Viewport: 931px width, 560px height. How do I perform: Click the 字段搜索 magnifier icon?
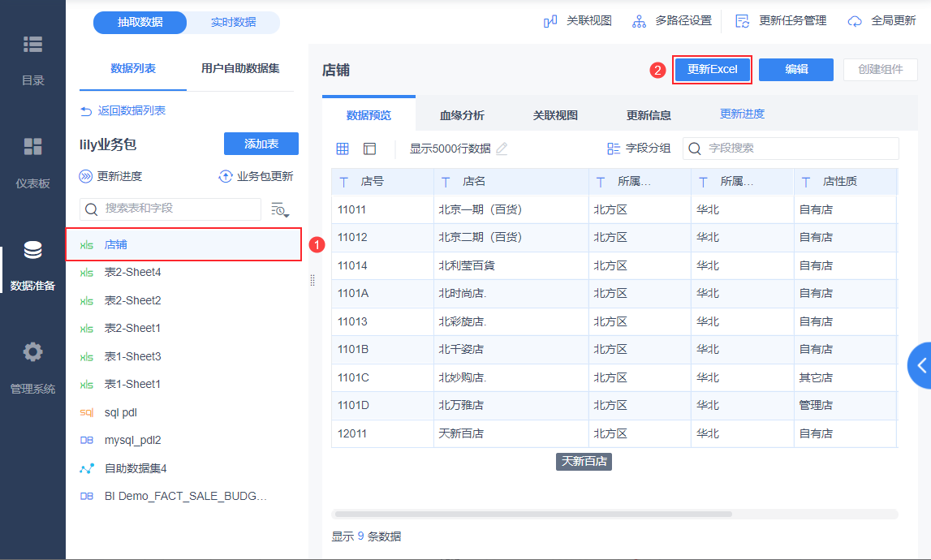[x=695, y=149]
